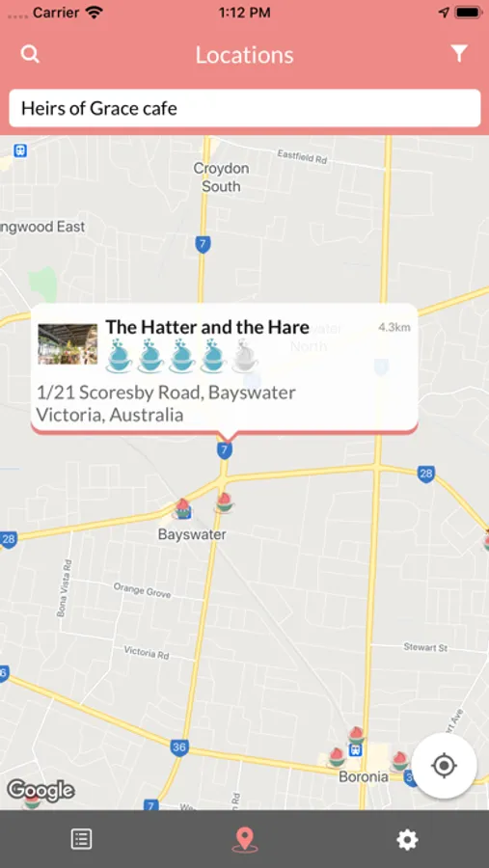This screenshot has width=489, height=868.
Task: Tap the train station icon near Eastfield Rd
Action: pos(20,150)
